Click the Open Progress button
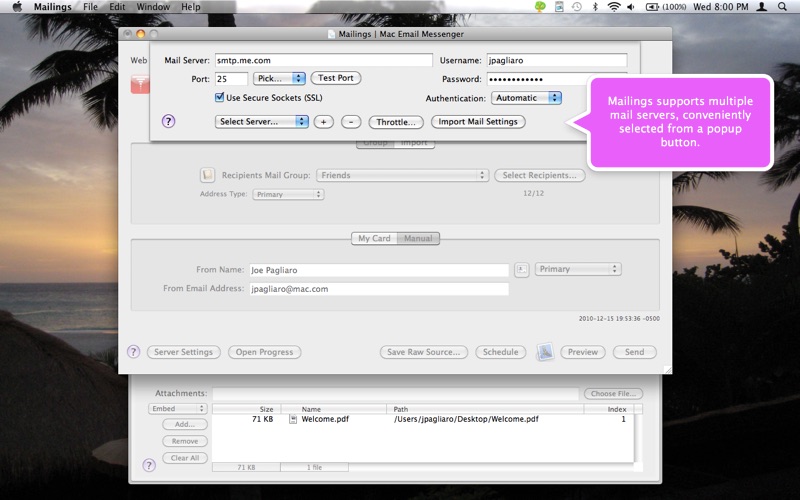This screenshot has height=500, width=800. 264,352
